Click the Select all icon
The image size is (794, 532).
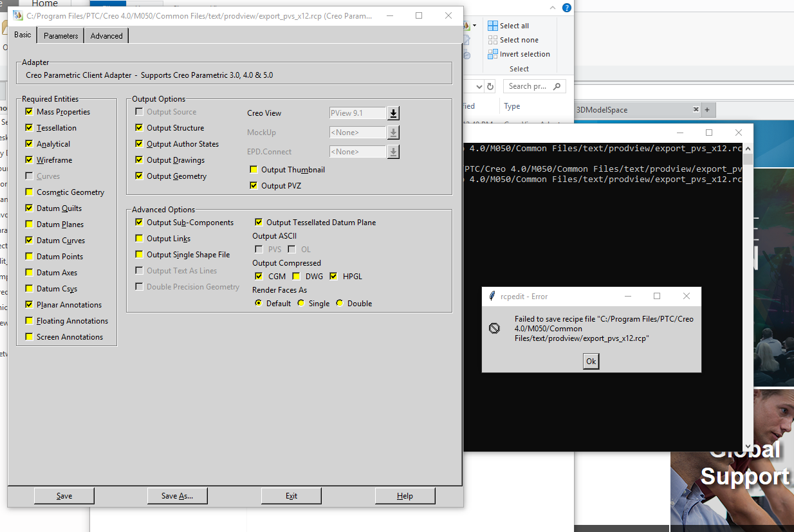tap(493, 26)
